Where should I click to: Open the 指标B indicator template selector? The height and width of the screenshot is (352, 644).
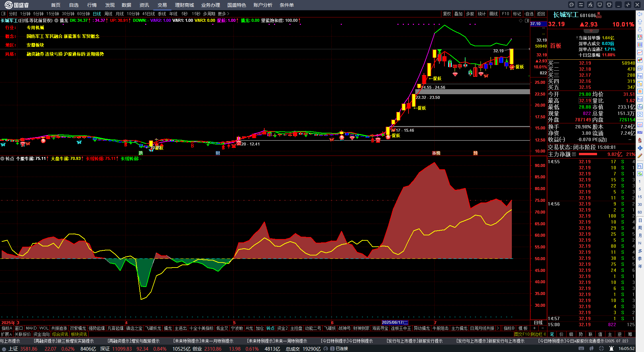coord(509,328)
